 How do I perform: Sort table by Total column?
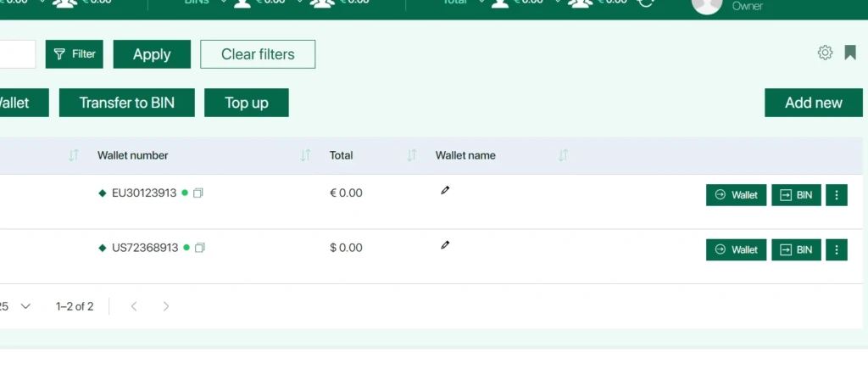tap(411, 155)
